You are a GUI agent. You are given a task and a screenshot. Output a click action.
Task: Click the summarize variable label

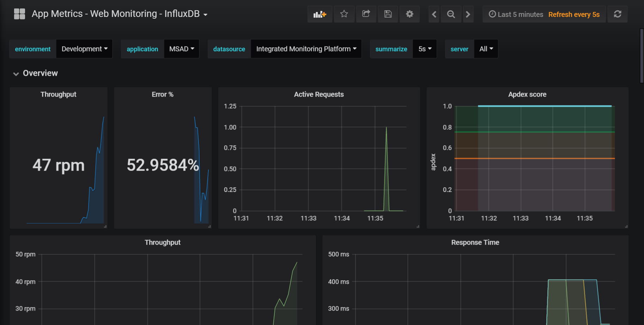point(391,49)
